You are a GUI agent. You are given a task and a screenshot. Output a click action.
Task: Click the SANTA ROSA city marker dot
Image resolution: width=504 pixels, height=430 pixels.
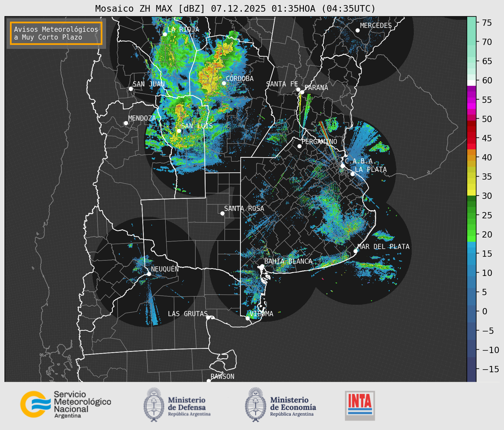[x=222, y=213]
